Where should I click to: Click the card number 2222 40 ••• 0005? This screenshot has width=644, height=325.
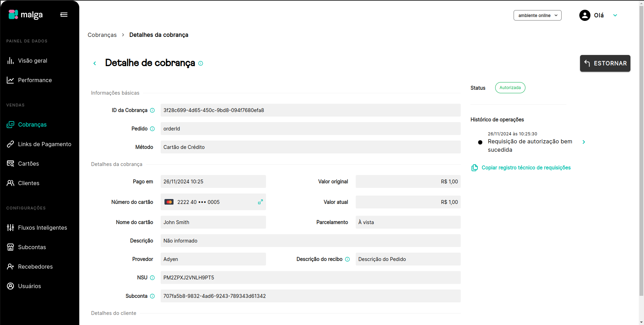[199, 202]
